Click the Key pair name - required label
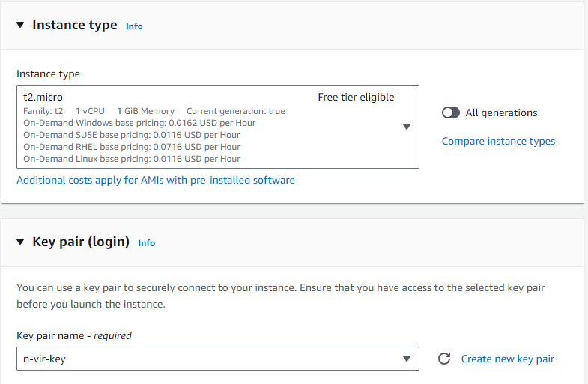This screenshot has width=588, height=384. point(74,335)
